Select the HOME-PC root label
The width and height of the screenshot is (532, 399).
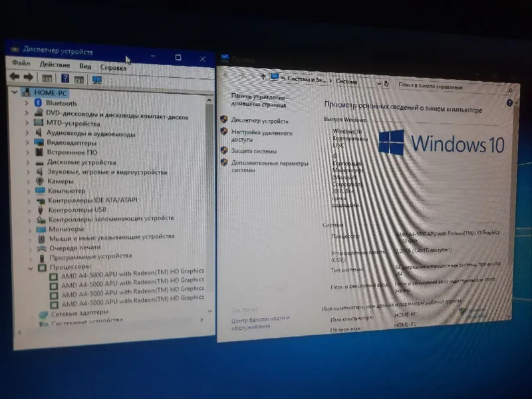coord(51,92)
